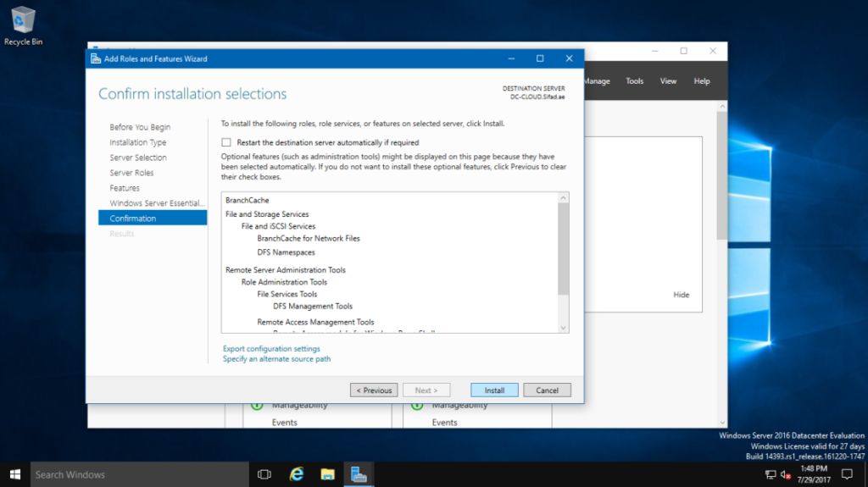Click the Previous button

(x=374, y=390)
